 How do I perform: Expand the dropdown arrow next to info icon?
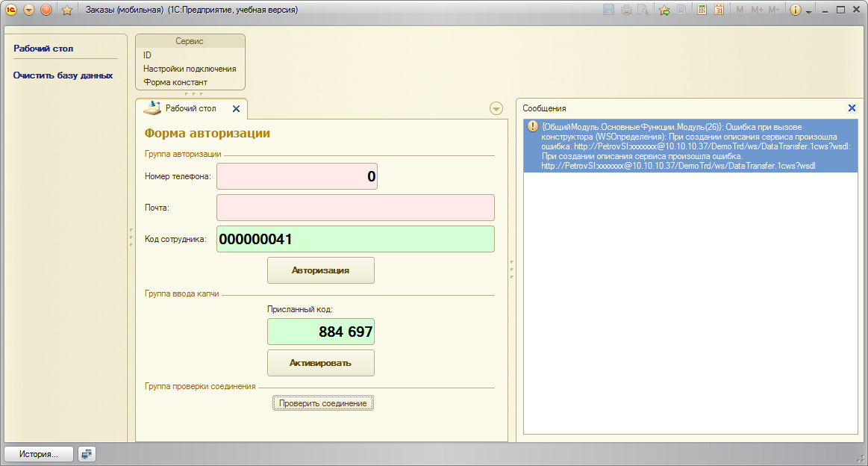(809, 11)
